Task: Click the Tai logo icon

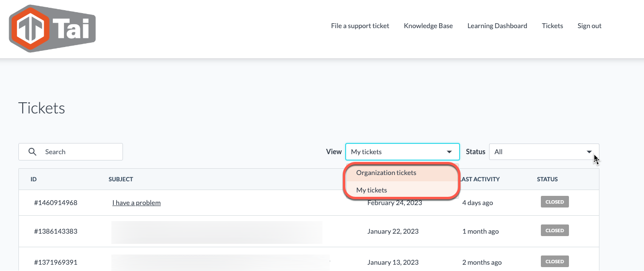Action: pyautogui.click(x=52, y=28)
